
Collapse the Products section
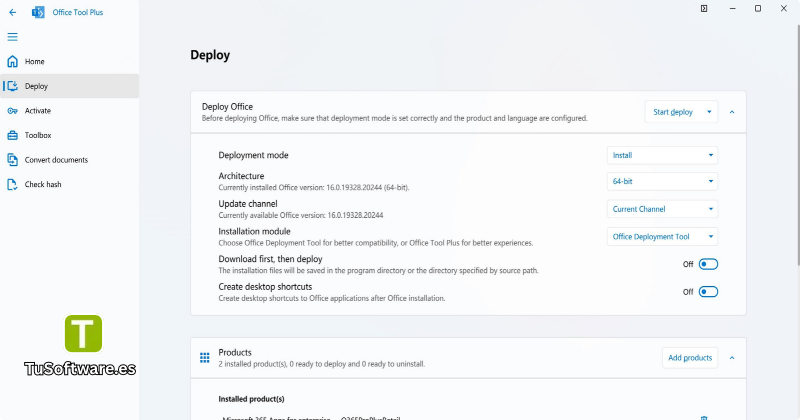[x=732, y=358]
